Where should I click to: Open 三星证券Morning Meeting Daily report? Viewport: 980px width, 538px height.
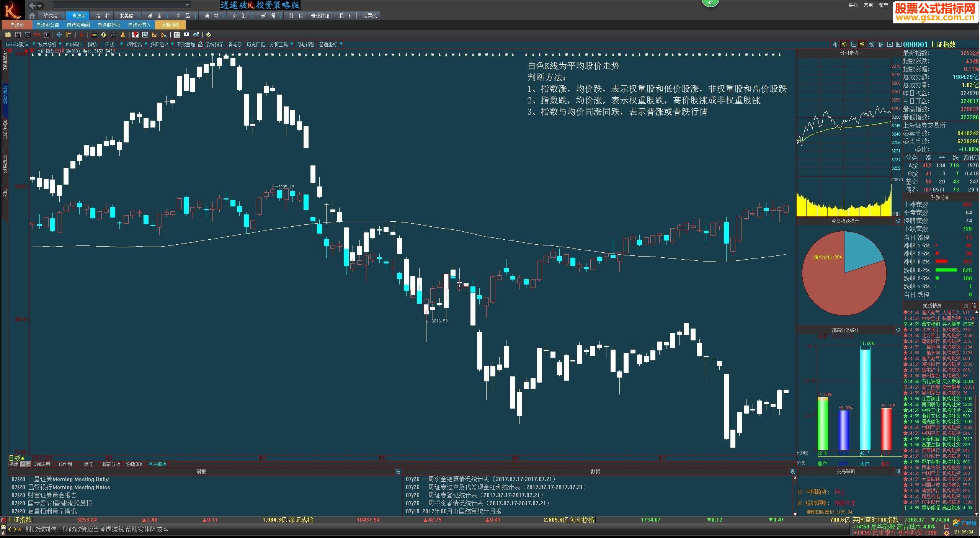pos(60,479)
